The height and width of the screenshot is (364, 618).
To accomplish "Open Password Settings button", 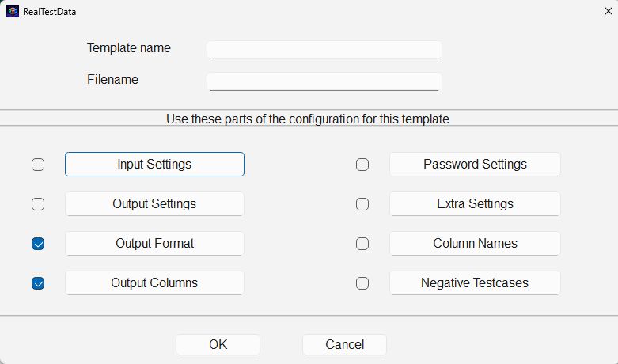I will click(475, 165).
